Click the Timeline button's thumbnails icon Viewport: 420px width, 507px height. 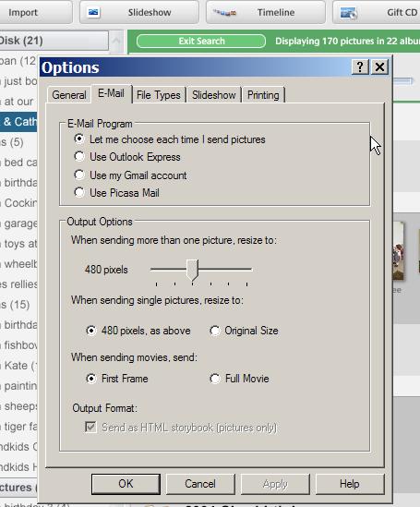point(224,13)
